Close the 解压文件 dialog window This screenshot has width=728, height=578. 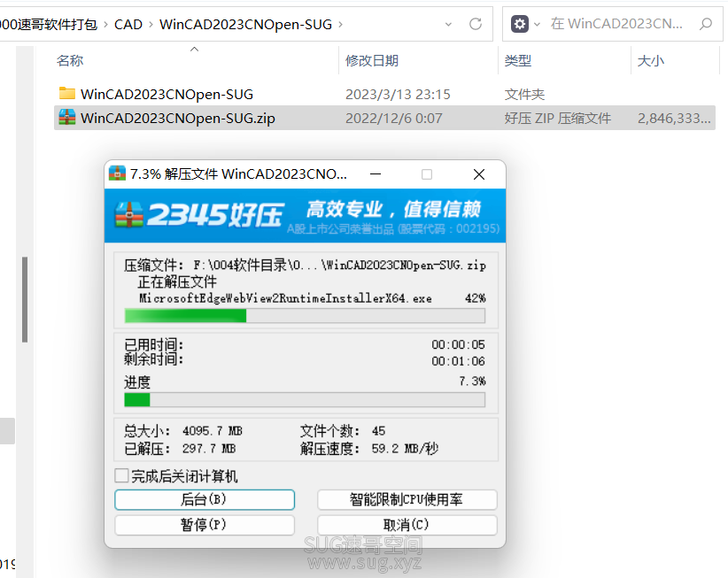479,174
